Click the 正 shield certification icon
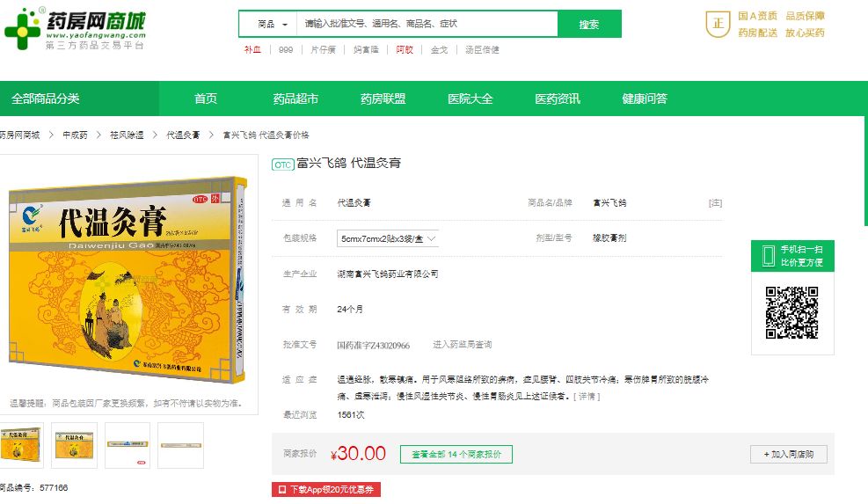Viewport: 868px width, 504px height. (x=718, y=24)
